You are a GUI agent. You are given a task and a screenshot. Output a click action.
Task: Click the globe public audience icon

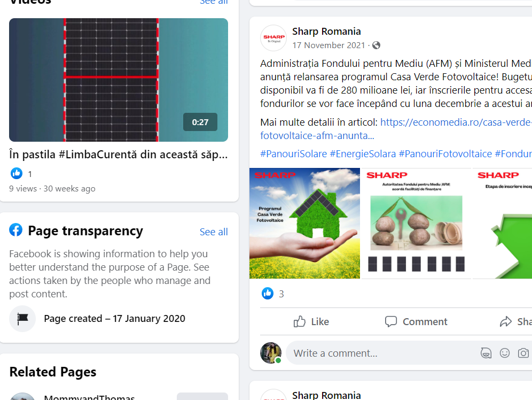coord(376,45)
